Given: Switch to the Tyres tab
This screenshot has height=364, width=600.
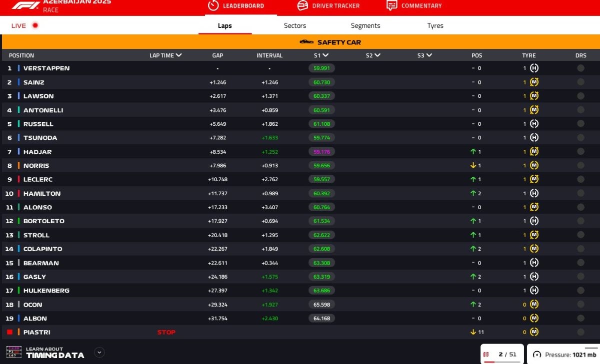Looking at the screenshot, I should point(435,25).
